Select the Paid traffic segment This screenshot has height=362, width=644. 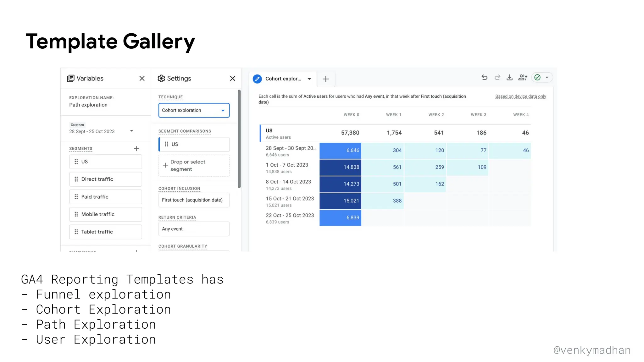click(x=106, y=197)
